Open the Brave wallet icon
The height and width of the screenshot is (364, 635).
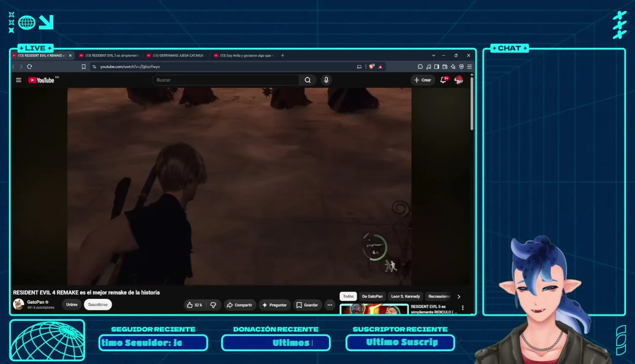pos(445,67)
